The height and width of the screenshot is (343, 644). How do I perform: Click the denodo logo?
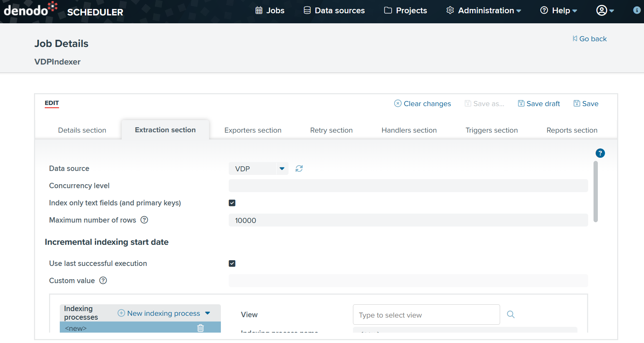tap(29, 10)
